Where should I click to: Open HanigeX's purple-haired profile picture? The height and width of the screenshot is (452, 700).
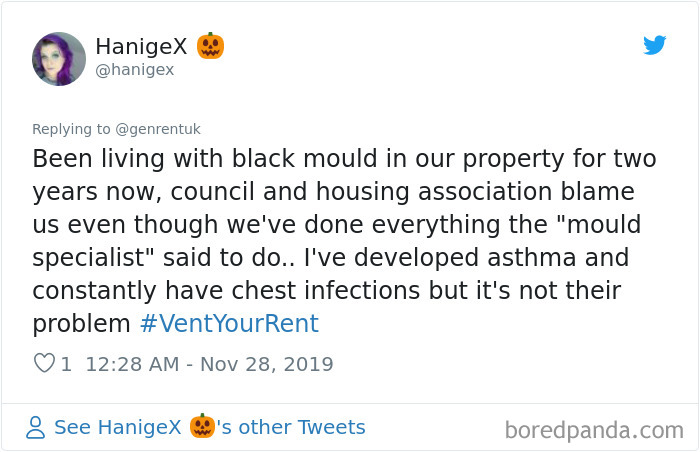(x=59, y=59)
